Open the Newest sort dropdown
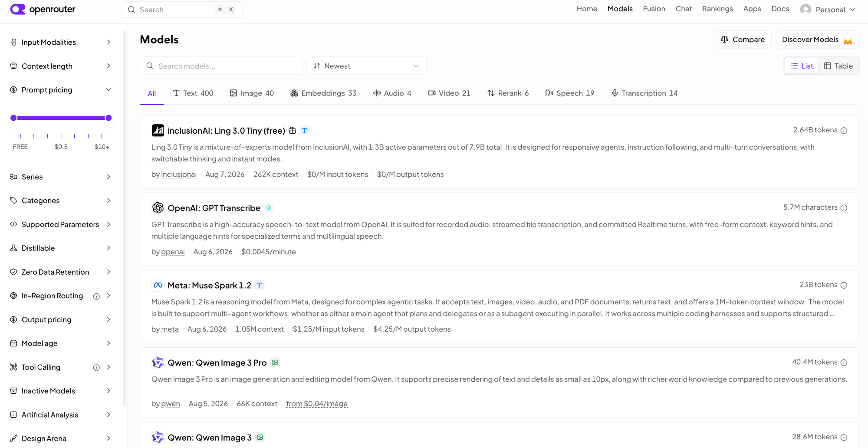The width and height of the screenshot is (868, 448). point(366,66)
